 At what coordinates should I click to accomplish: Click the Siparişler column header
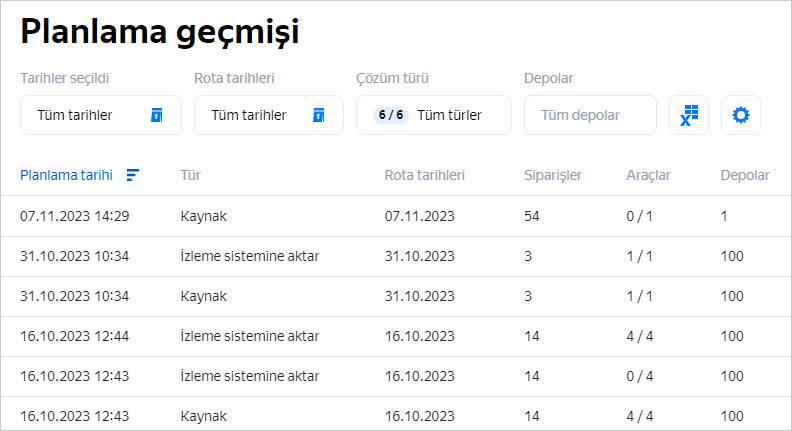(x=553, y=175)
